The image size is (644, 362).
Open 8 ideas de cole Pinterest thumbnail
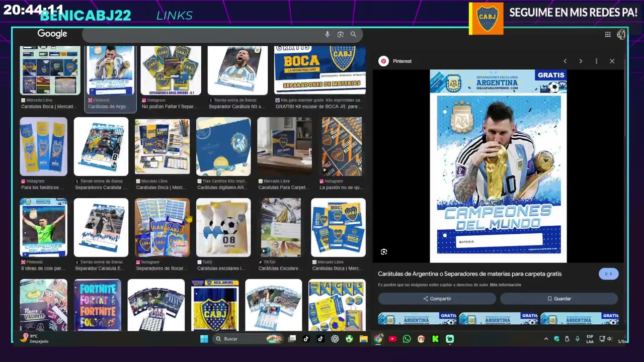(43, 227)
